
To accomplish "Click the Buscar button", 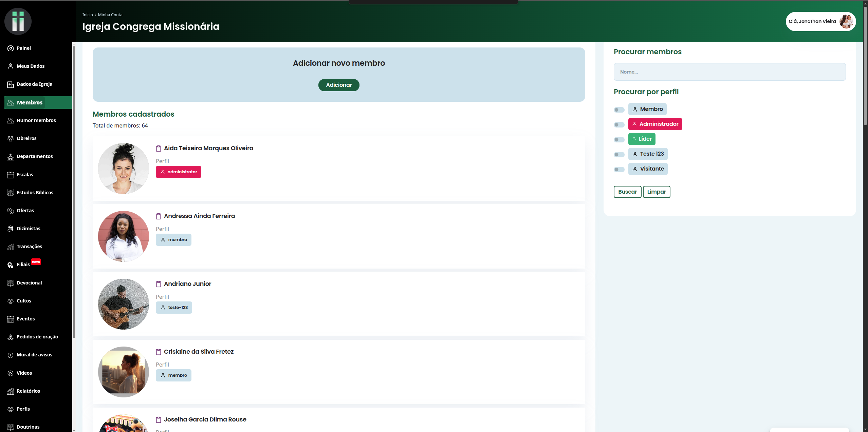I will (627, 192).
